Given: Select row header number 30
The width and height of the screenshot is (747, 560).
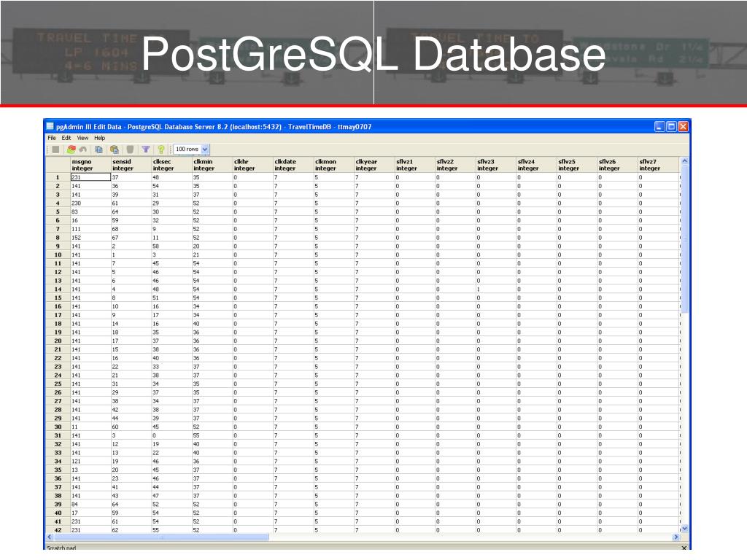Looking at the screenshot, I should coord(58,427).
